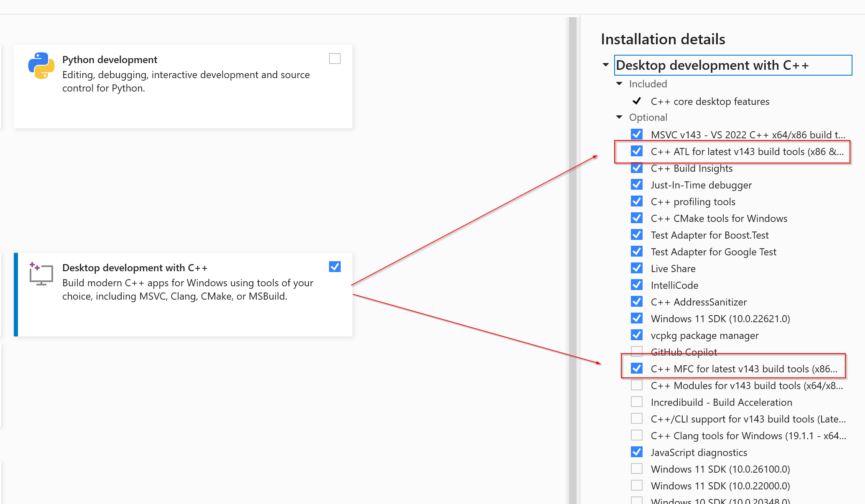Click the Python development logo icon

[41, 66]
